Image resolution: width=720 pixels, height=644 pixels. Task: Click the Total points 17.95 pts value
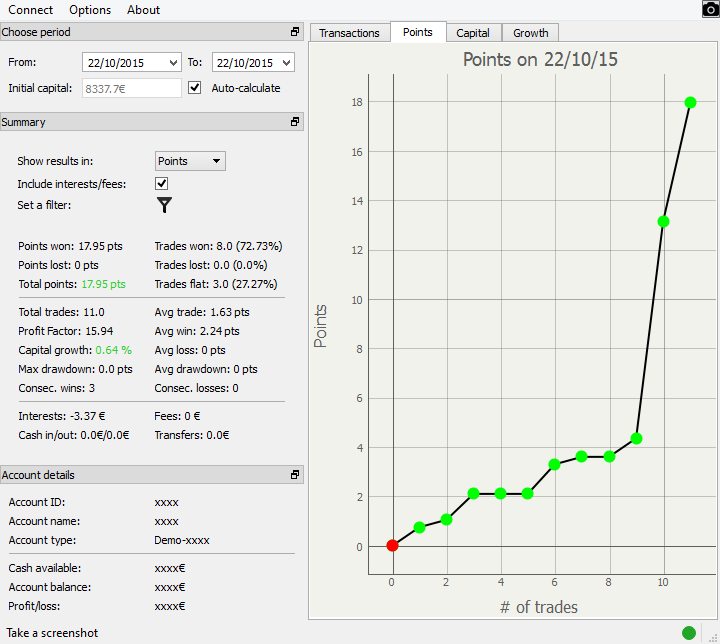[103, 284]
